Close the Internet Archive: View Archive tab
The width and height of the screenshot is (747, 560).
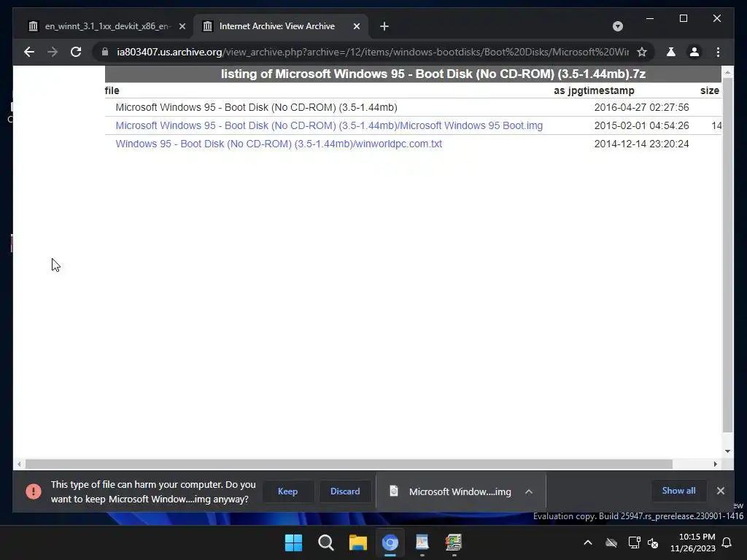click(x=356, y=26)
